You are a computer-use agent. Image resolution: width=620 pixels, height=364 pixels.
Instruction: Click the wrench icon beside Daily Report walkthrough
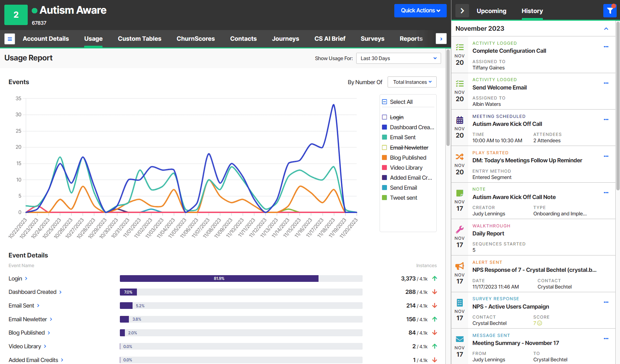click(460, 229)
